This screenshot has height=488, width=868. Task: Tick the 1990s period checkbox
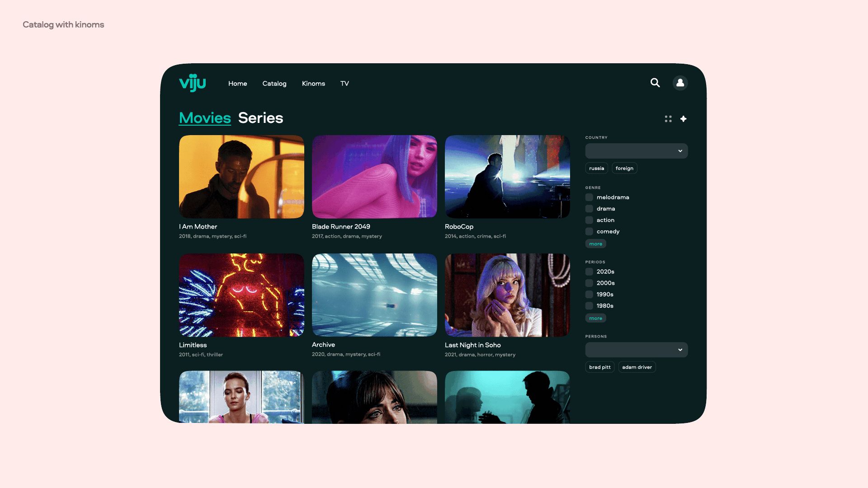coord(589,295)
